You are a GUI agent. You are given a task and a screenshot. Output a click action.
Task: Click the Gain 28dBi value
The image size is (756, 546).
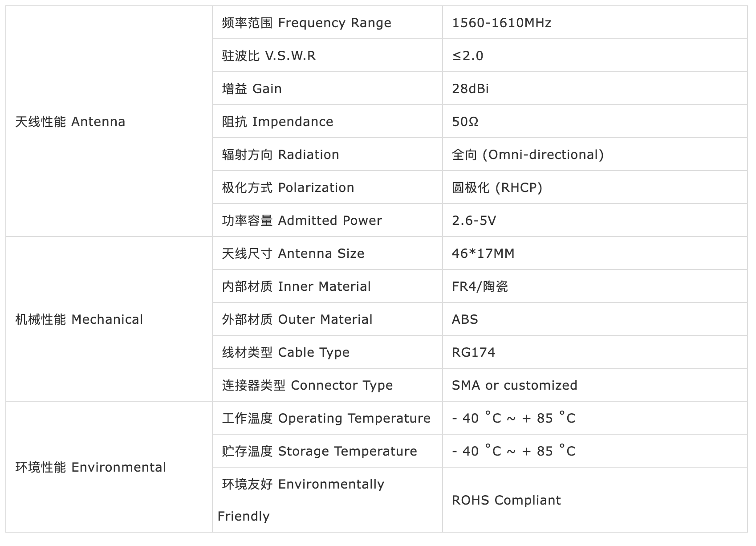click(470, 89)
